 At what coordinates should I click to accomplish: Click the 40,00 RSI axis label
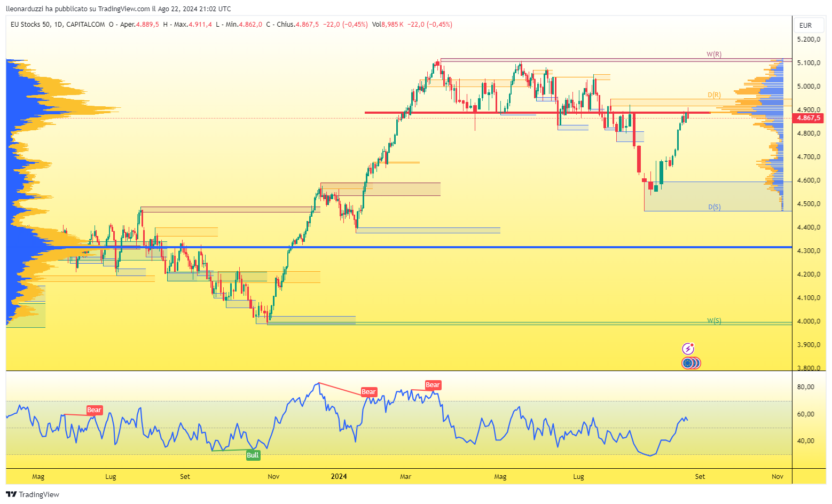click(805, 441)
